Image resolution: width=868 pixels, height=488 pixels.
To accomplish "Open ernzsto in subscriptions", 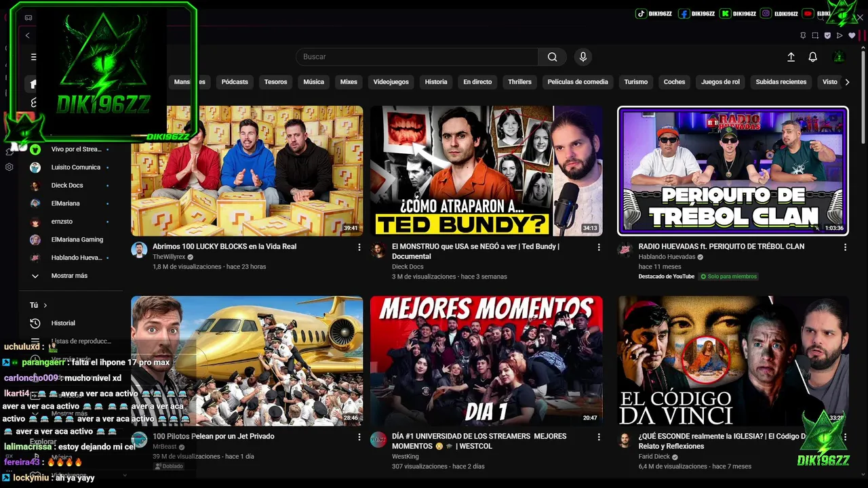I will (x=71, y=222).
